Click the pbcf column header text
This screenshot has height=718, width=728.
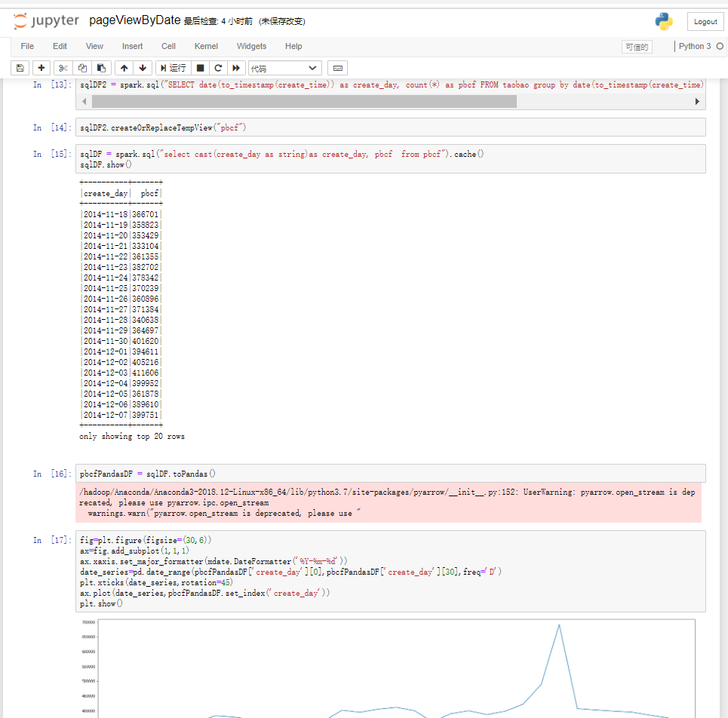pos(149,193)
